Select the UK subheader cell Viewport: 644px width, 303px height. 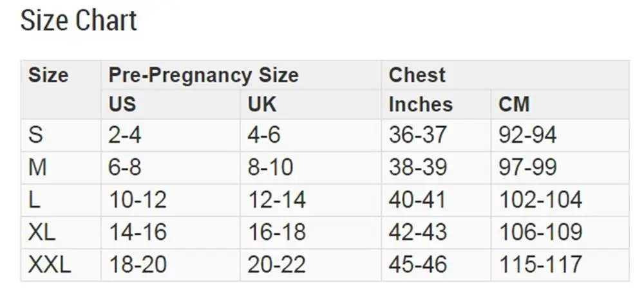coord(310,105)
